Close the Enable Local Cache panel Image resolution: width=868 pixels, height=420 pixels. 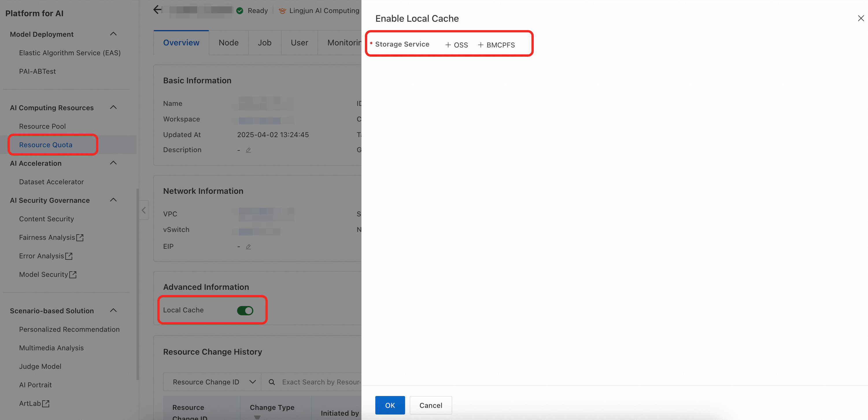coord(860,18)
